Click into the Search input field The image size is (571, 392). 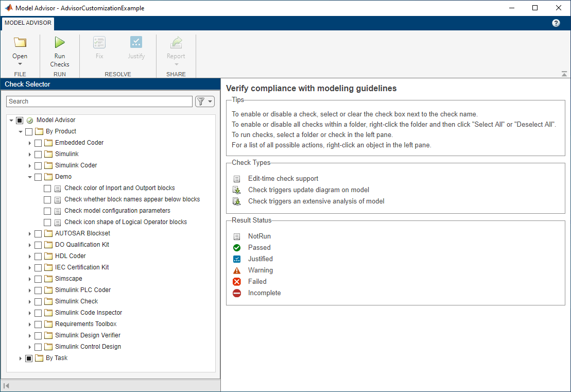tap(100, 101)
